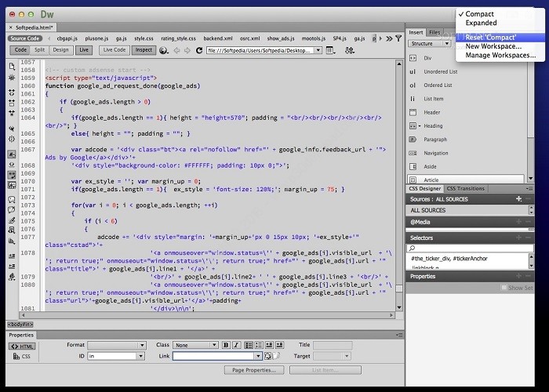549x392 pixels.
Task: Open the Structure category dropdown
Action: (x=431, y=44)
